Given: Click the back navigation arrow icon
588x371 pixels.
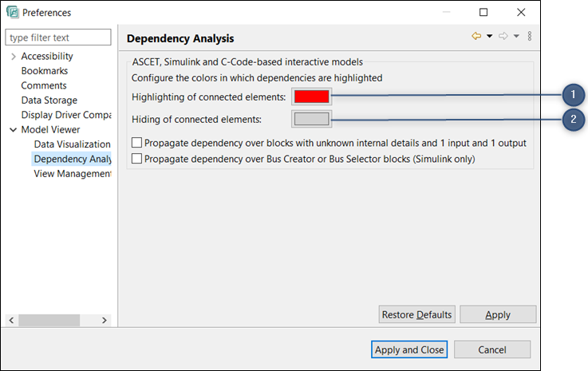Looking at the screenshot, I should pyautogui.click(x=476, y=37).
